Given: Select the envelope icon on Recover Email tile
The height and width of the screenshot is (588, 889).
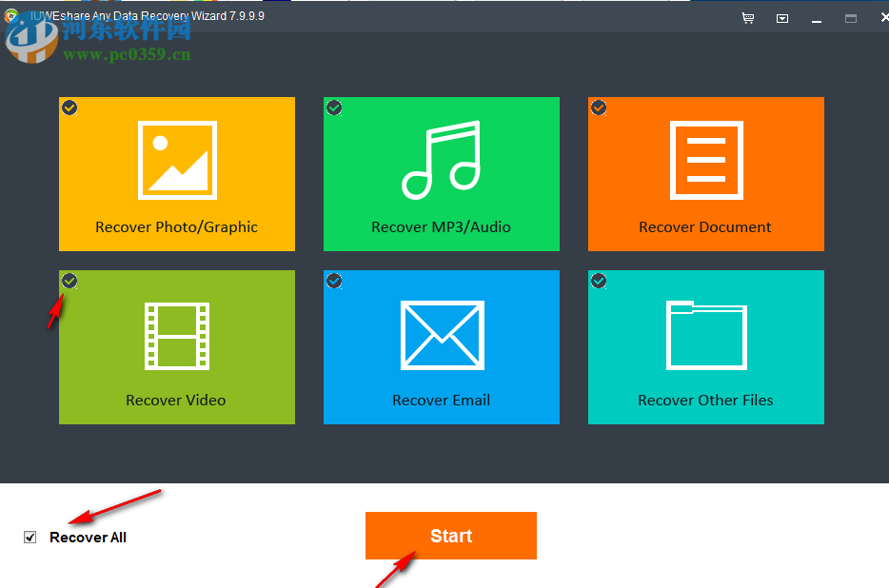Looking at the screenshot, I should point(441,335).
